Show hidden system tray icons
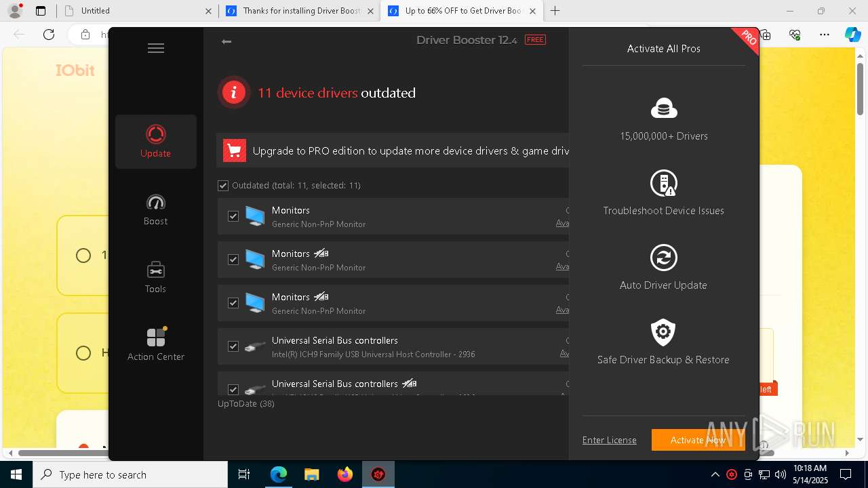Image resolution: width=868 pixels, height=488 pixels. tap(715, 475)
